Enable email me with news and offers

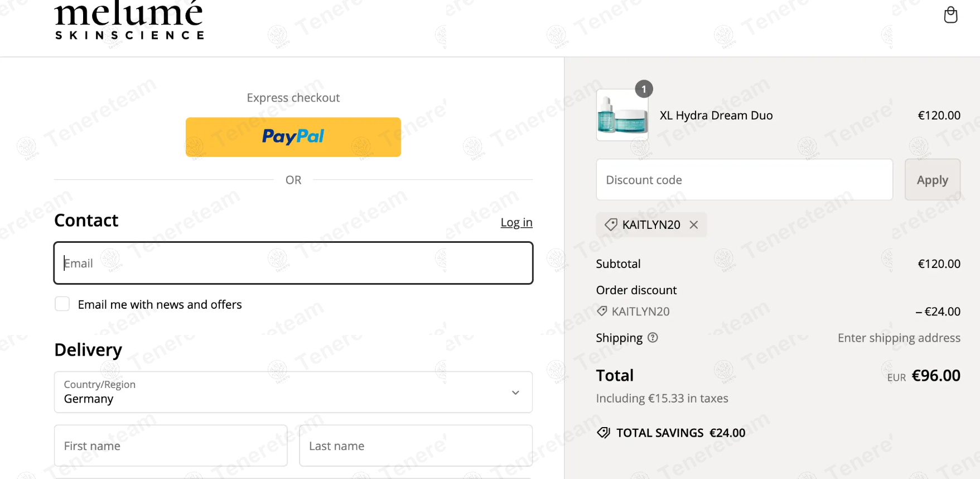click(x=62, y=304)
